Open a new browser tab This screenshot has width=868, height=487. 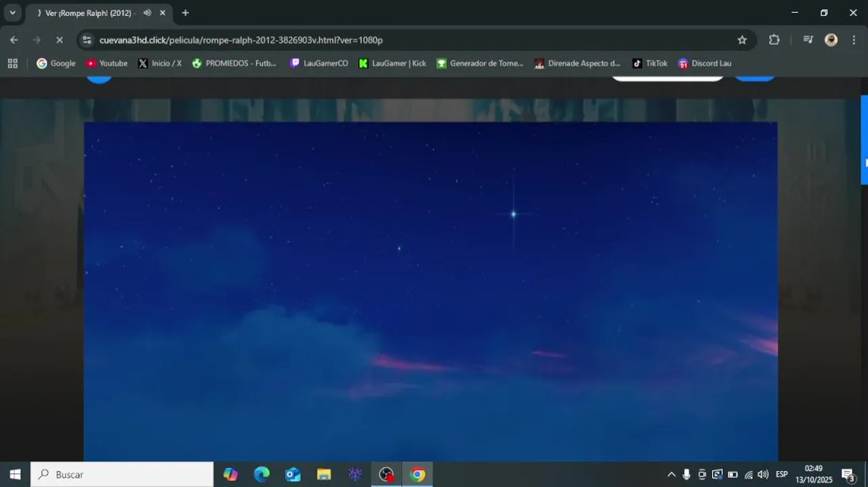[185, 13]
